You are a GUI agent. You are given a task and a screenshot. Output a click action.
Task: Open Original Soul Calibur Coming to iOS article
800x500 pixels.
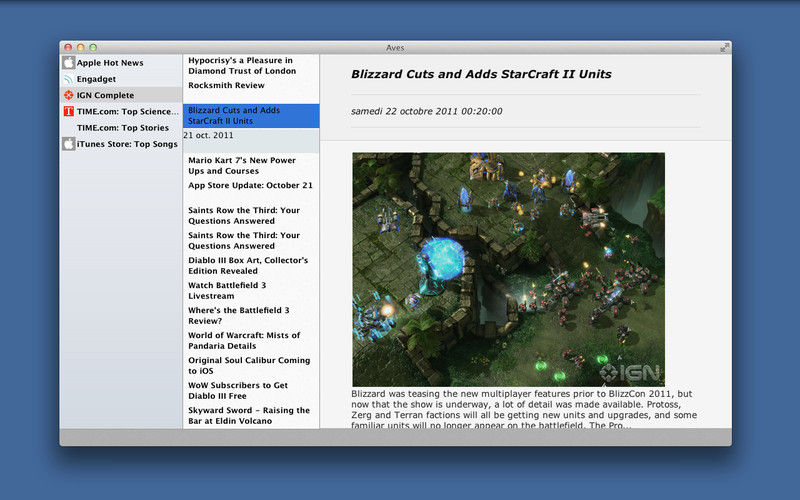[x=251, y=366]
